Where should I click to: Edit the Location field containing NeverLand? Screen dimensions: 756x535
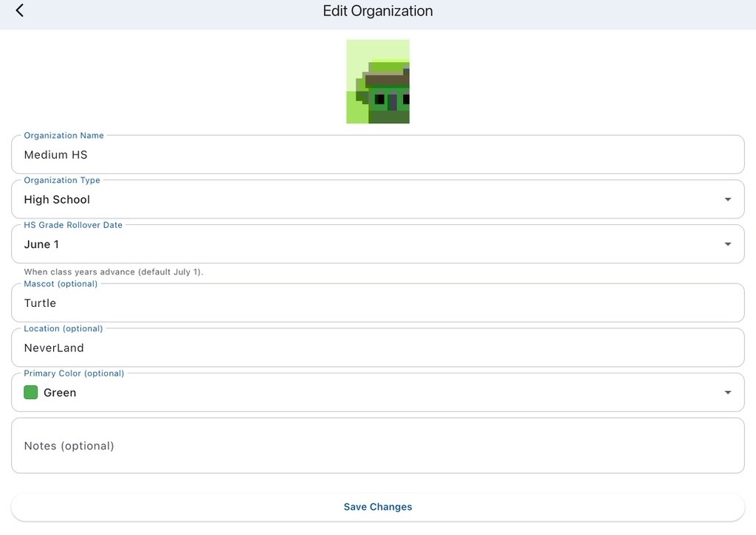tap(378, 348)
